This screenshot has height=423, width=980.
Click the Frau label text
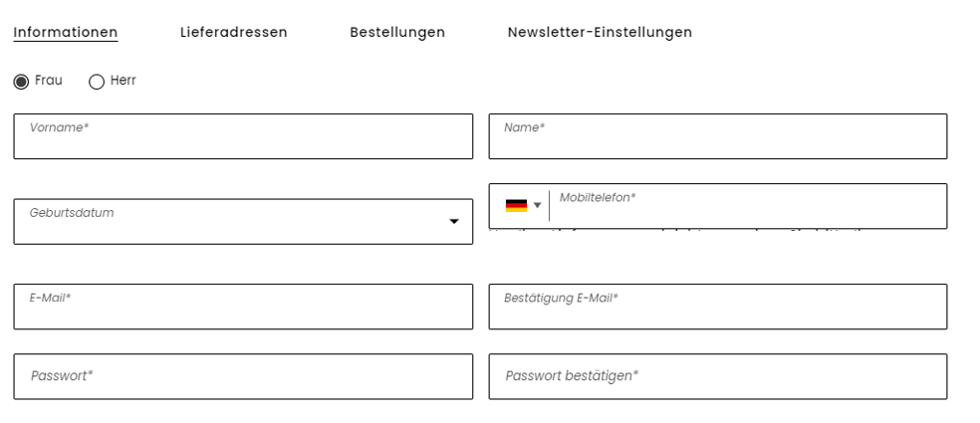[x=49, y=81]
